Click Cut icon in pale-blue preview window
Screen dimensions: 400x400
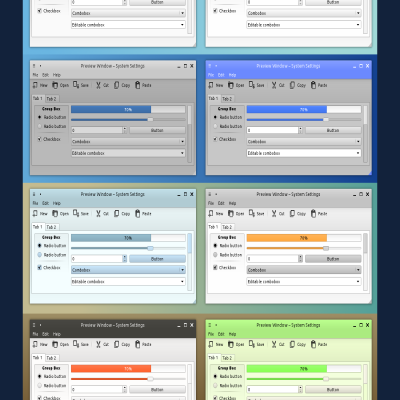[x=98, y=213]
